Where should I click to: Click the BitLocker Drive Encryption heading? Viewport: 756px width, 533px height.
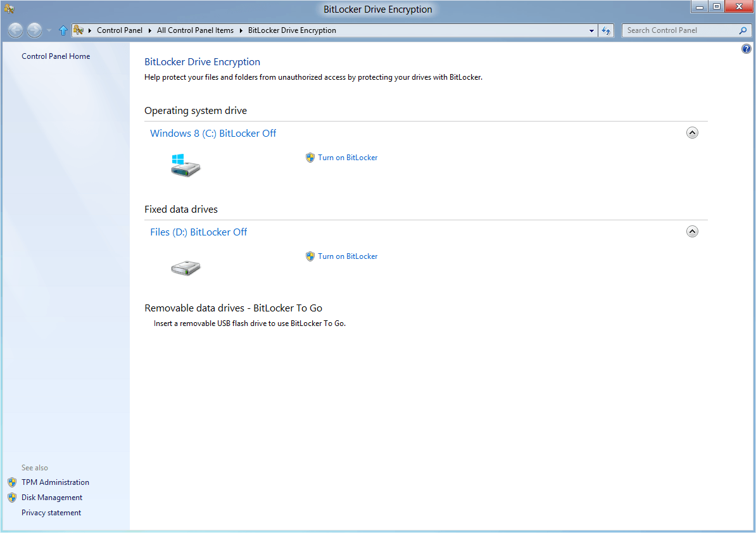click(203, 62)
